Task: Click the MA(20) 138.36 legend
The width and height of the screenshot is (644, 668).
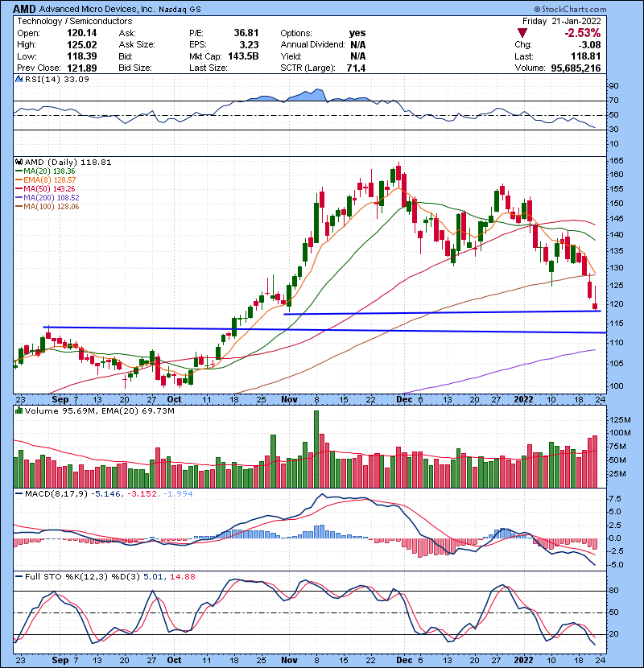Action: (46, 171)
